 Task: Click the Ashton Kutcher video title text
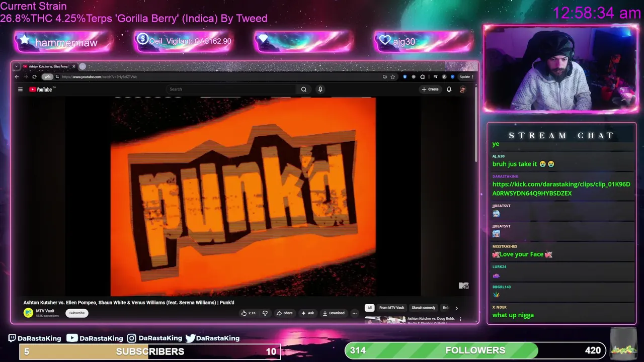pos(129,303)
